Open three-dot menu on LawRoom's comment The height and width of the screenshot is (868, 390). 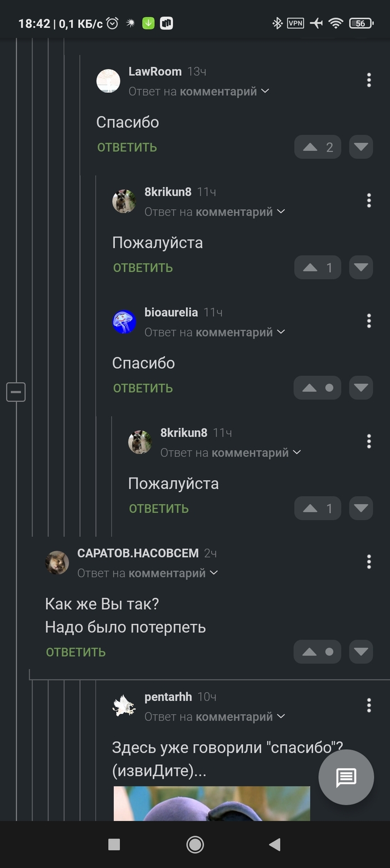(x=368, y=80)
